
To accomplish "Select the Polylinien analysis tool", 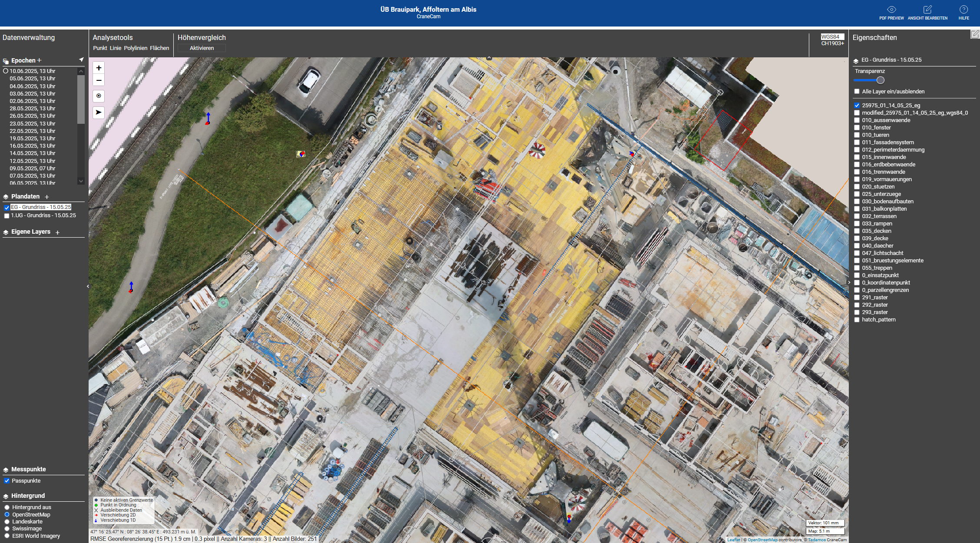I will tap(136, 48).
